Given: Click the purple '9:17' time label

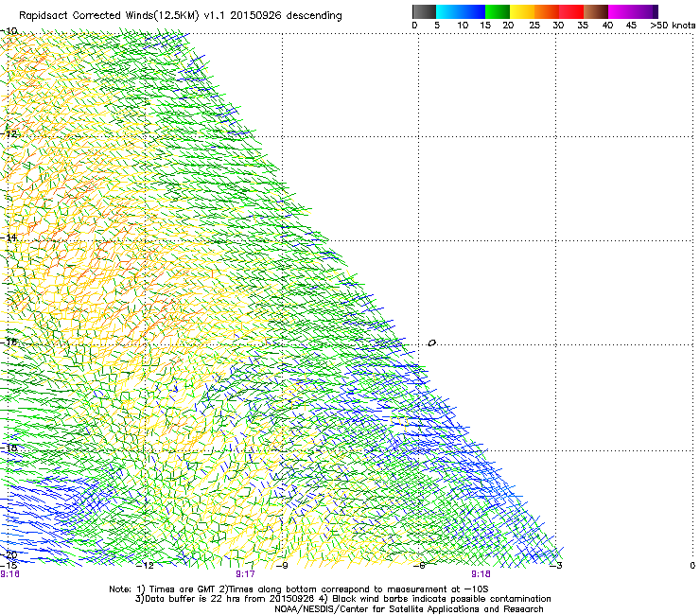Looking at the screenshot, I should 246,574.
